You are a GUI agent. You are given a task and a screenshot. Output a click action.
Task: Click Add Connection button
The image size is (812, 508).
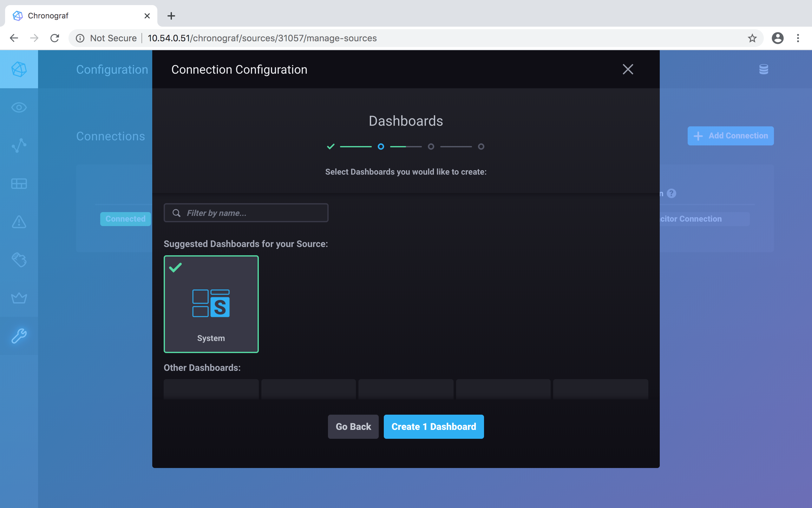click(730, 136)
